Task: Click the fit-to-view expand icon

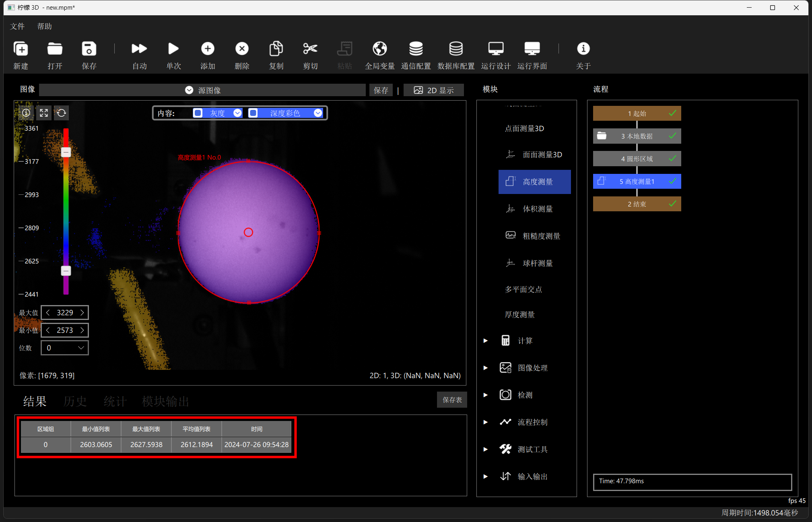Action: pos(44,113)
